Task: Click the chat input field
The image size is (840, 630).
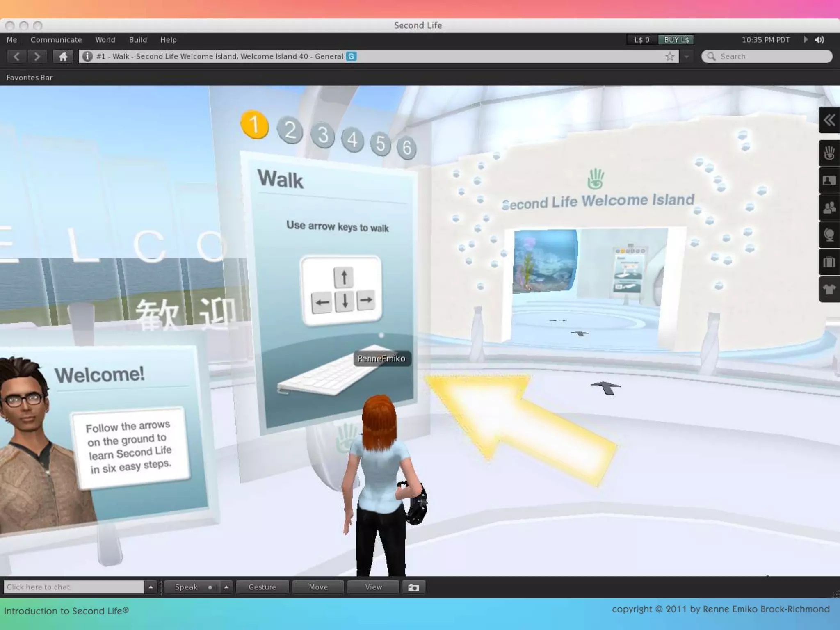Action: point(74,587)
